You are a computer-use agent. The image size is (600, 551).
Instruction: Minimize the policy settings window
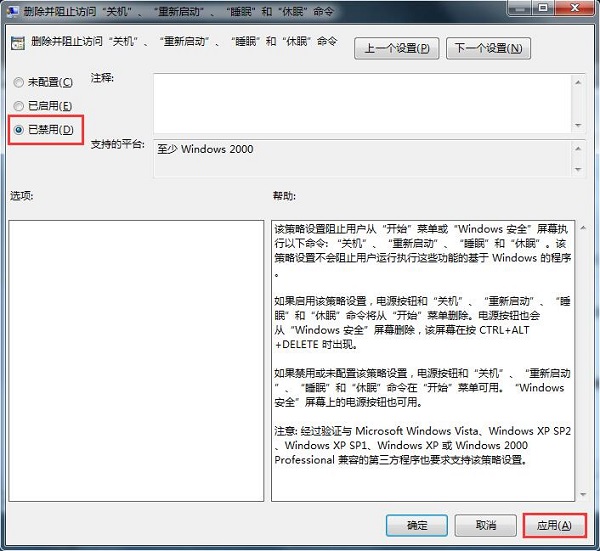click(517, 8)
